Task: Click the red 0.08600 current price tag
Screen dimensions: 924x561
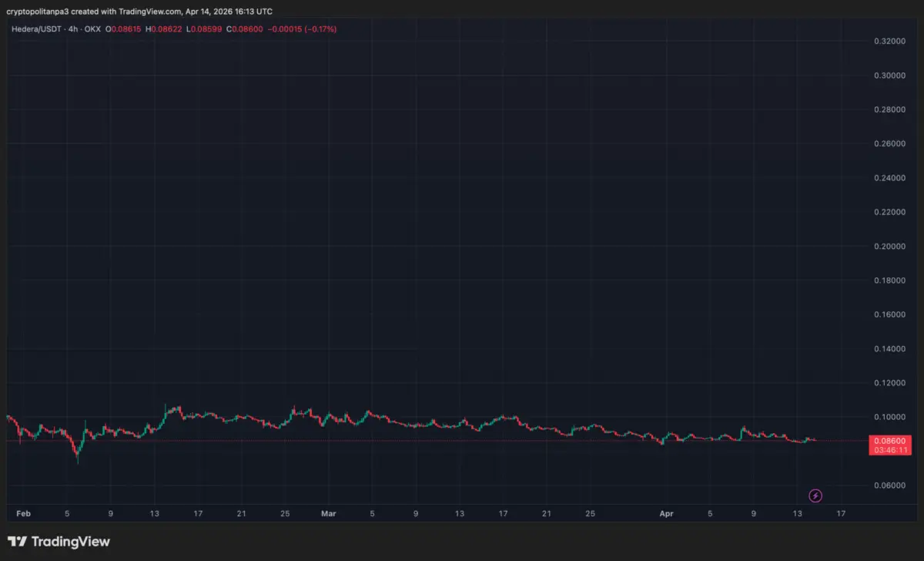Action: (x=892, y=441)
